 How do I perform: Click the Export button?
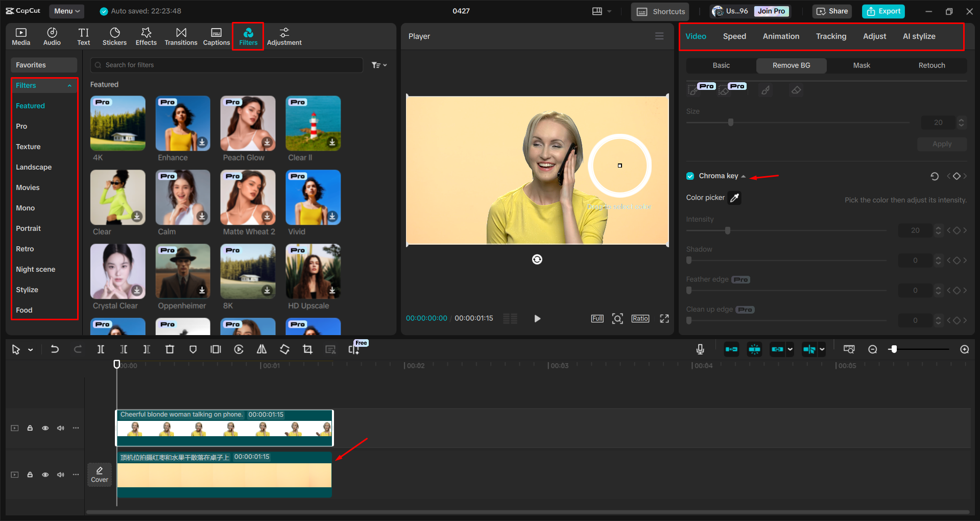pyautogui.click(x=883, y=11)
